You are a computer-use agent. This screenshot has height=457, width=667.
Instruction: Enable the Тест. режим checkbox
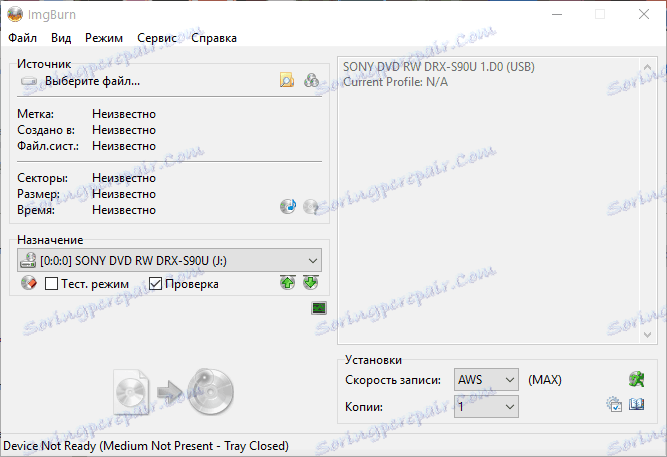click(x=51, y=283)
